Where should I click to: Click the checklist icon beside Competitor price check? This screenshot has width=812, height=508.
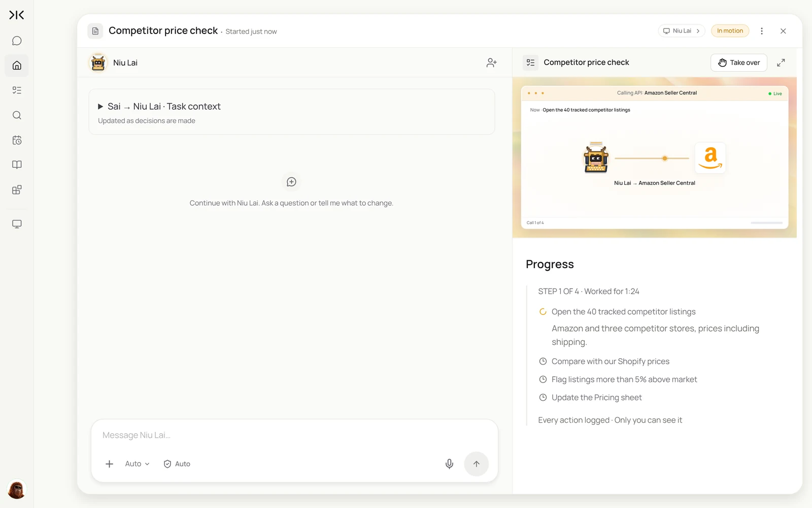[530, 62]
